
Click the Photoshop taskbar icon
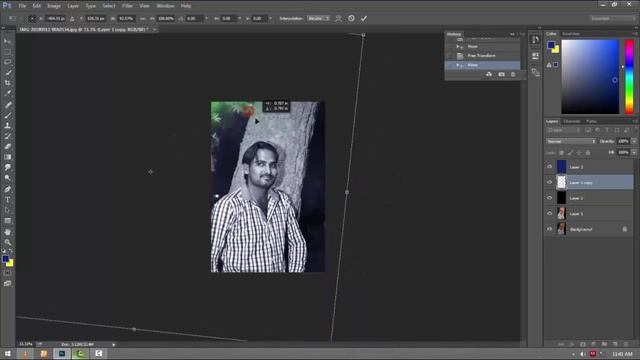point(62,353)
